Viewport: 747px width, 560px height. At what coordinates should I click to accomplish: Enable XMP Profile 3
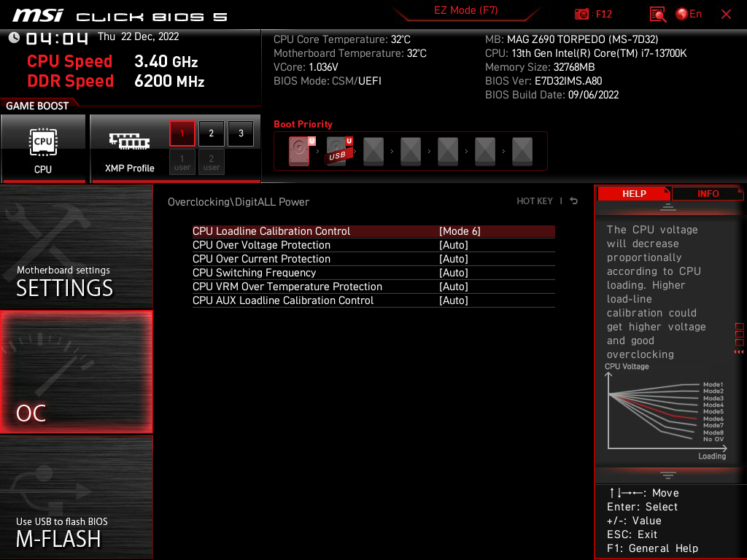pos(241,133)
